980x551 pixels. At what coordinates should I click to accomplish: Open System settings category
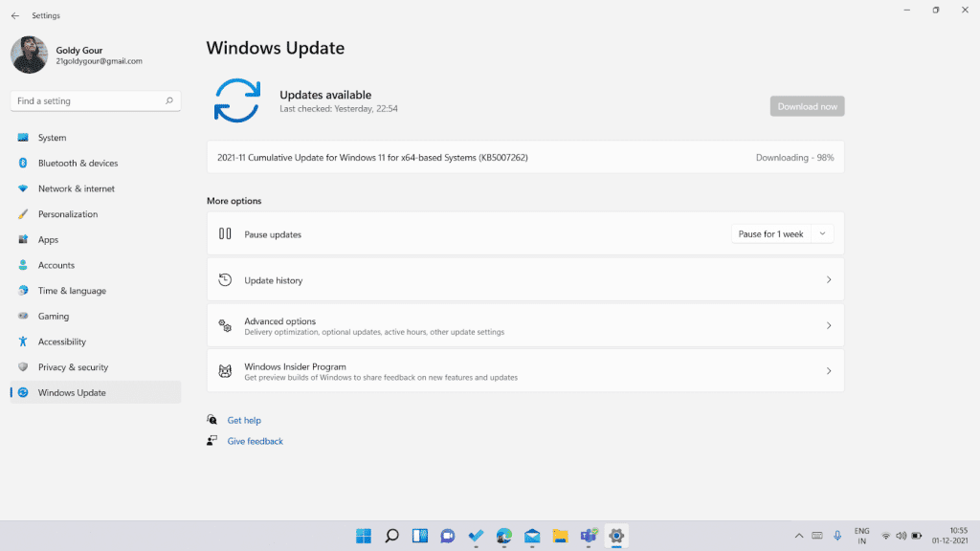(96, 138)
